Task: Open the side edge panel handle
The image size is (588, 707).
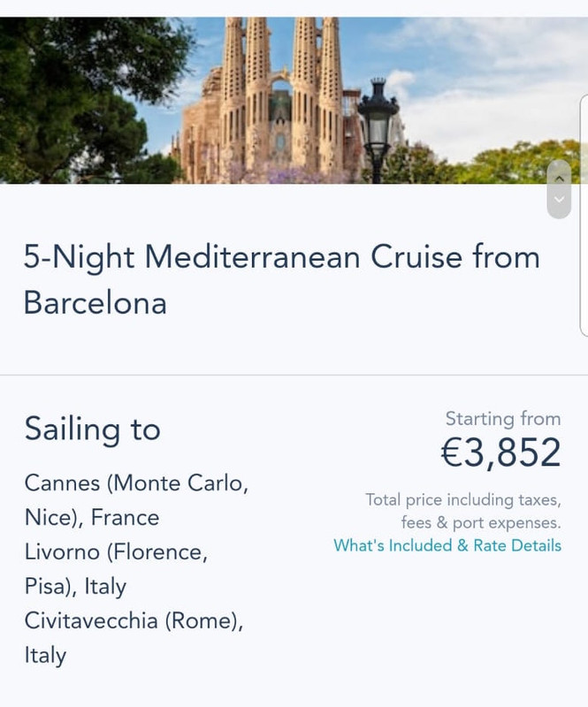Action: [x=584, y=212]
